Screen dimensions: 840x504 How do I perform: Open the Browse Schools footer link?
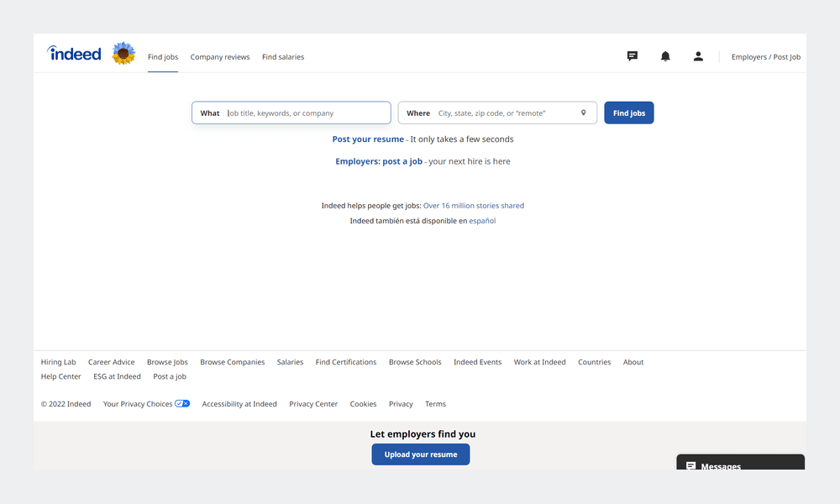coord(415,362)
